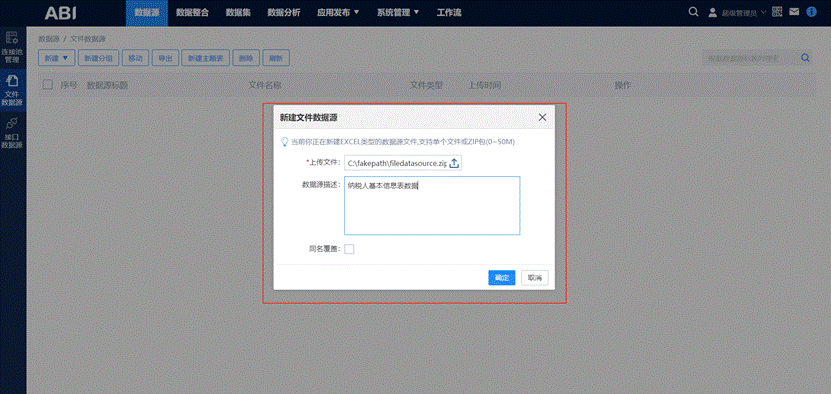Switch to the 数据源 top menu
831x394 pixels.
[x=147, y=13]
